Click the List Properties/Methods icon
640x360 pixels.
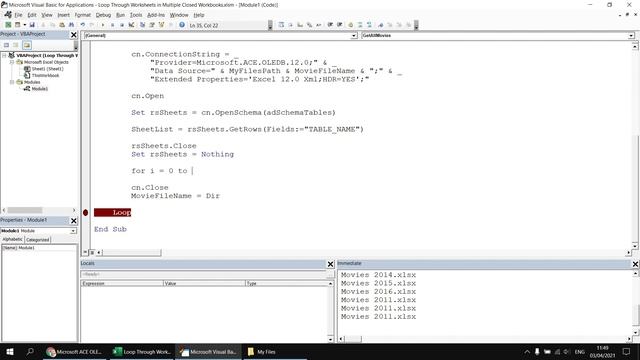281,25
